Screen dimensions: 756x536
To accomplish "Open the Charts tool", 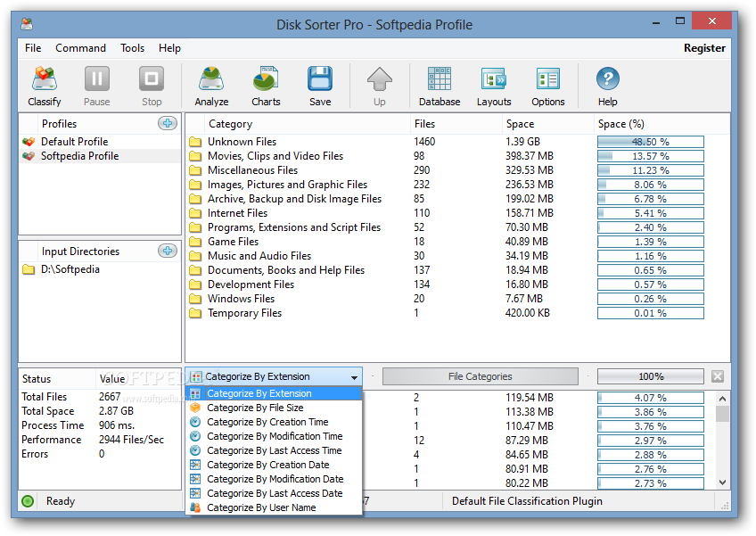I will click(266, 87).
